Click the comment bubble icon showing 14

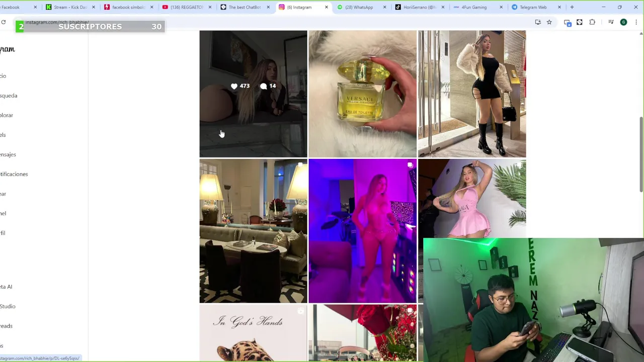click(x=264, y=86)
